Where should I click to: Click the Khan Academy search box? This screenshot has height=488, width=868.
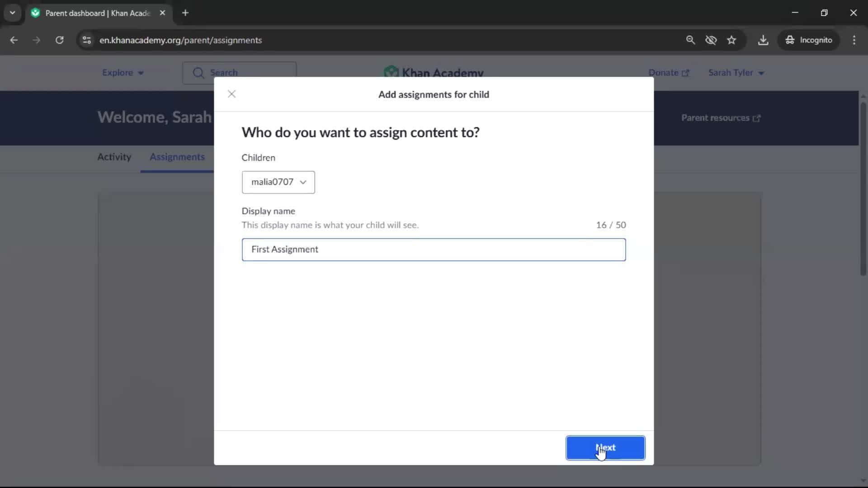pyautogui.click(x=240, y=73)
